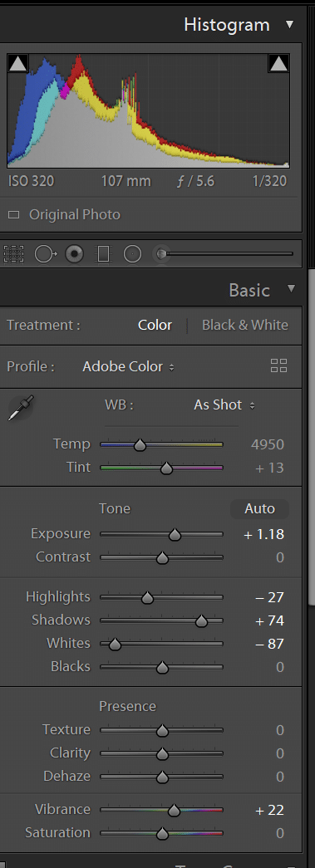
Task: Open the WB As Shot dropdown
Action: point(224,405)
